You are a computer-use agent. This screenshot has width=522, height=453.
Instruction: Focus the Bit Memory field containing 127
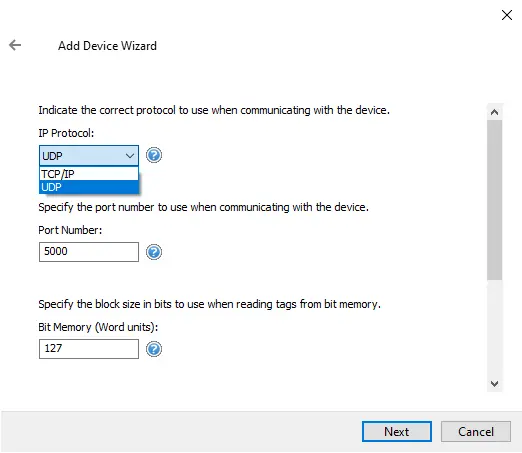[x=89, y=349]
